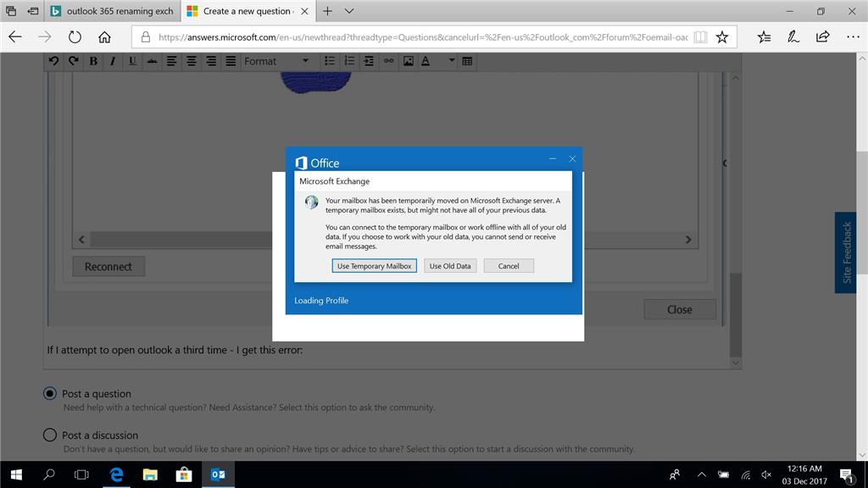This screenshot has height=488, width=868.
Task: Click Cancel in the Exchange dialog image
Action: pyautogui.click(x=509, y=266)
